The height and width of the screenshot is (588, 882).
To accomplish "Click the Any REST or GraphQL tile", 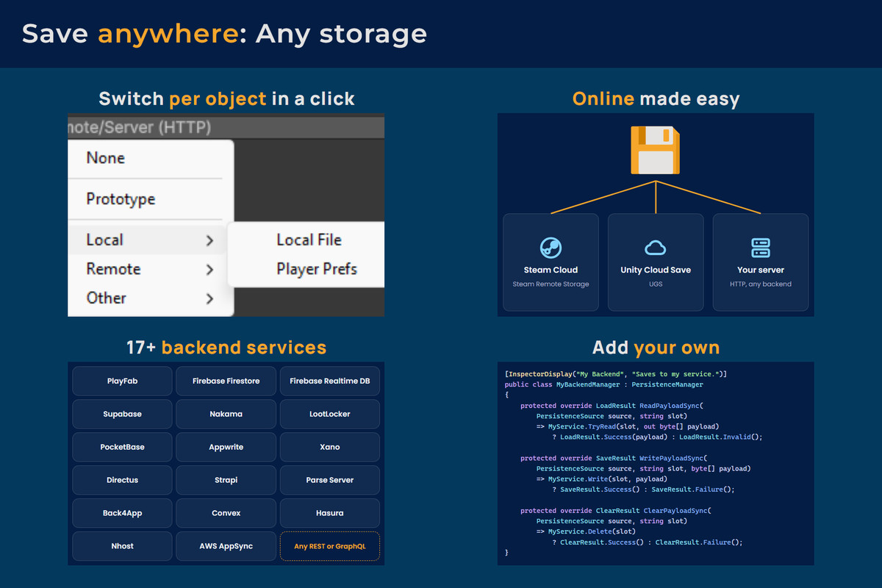I will (330, 547).
